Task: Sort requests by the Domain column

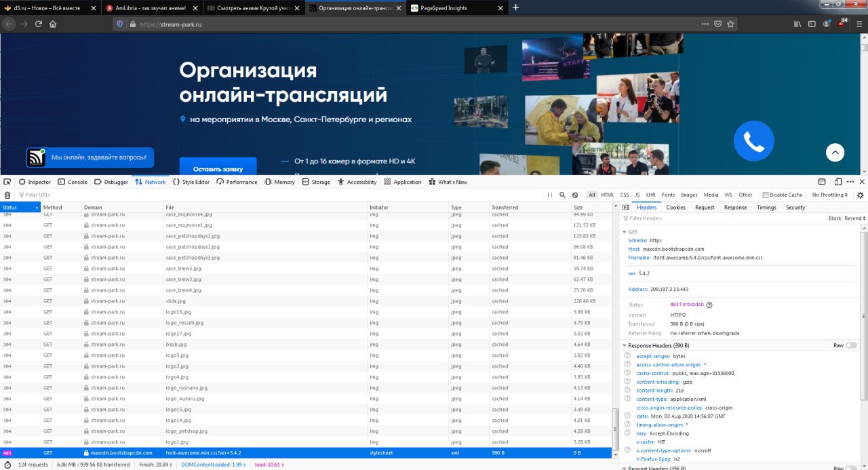Action: click(x=122, y=208)
